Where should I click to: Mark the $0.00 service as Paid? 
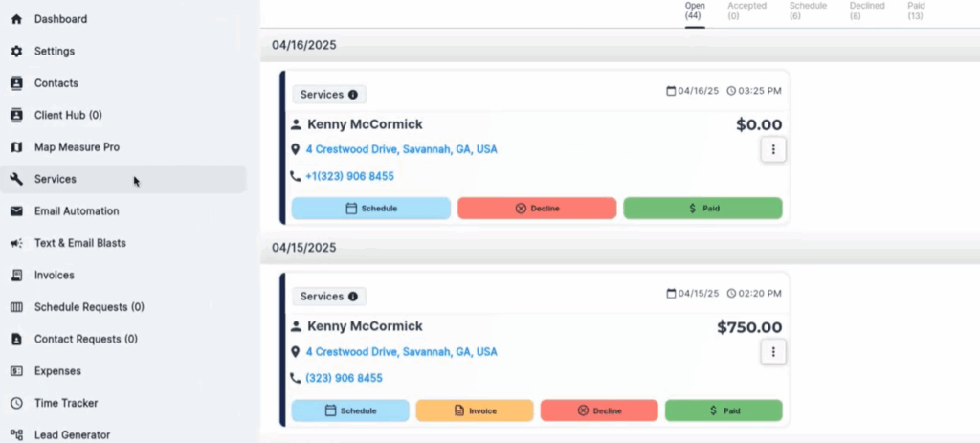702,208
